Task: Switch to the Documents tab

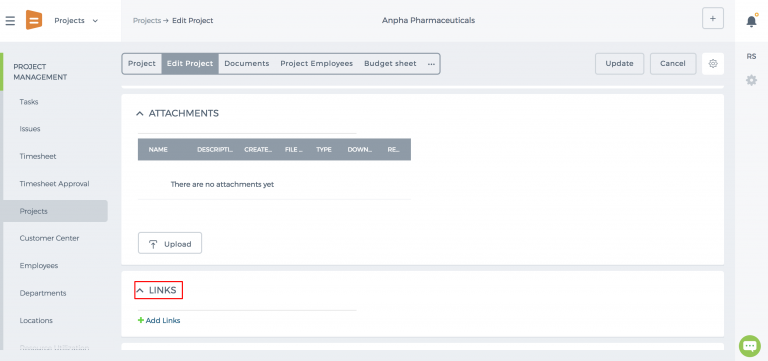Action: tap(247, 64)
